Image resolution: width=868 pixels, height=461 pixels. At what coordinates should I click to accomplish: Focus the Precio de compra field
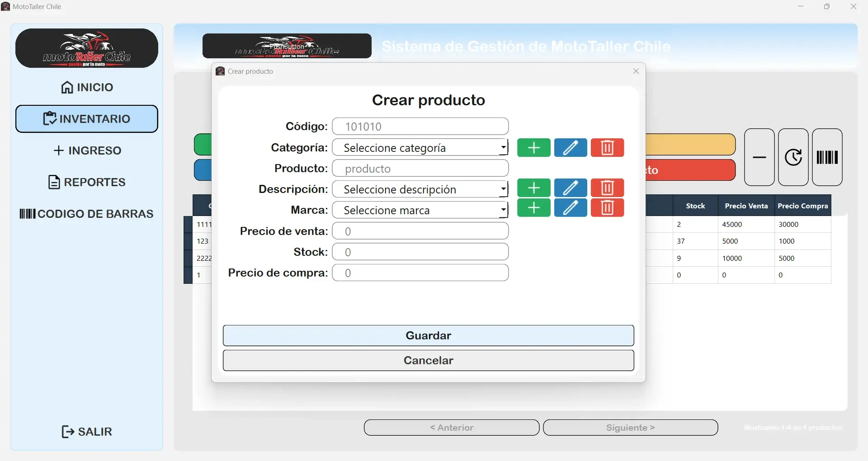click(420, 273)
